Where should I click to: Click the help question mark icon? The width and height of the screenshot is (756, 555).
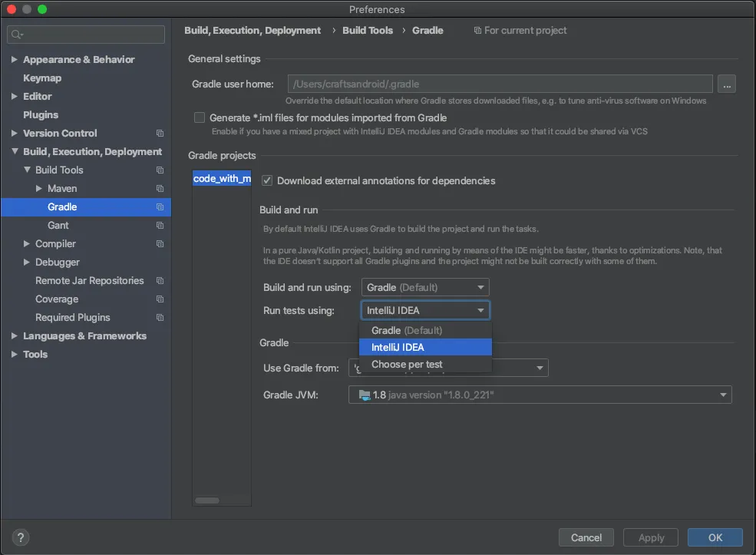pos(21,537)
